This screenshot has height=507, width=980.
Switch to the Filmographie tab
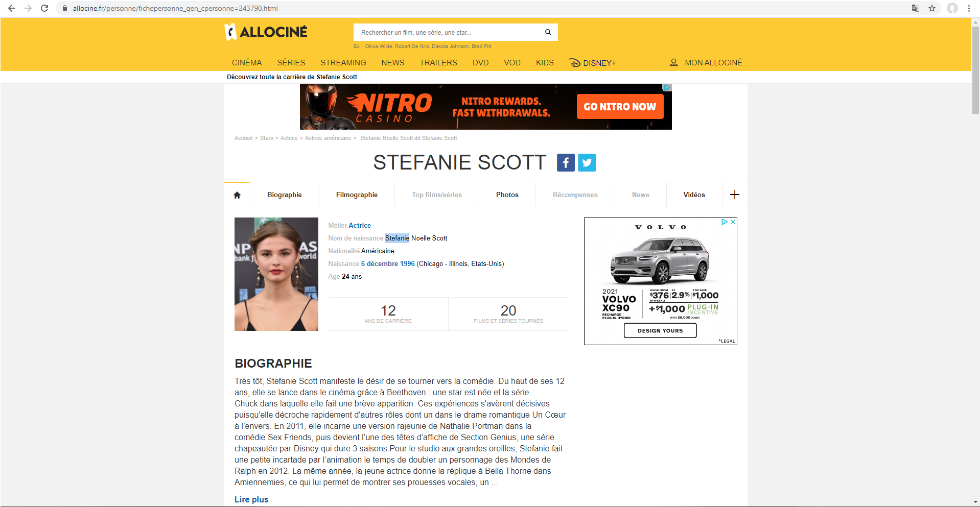pos(357,195)
